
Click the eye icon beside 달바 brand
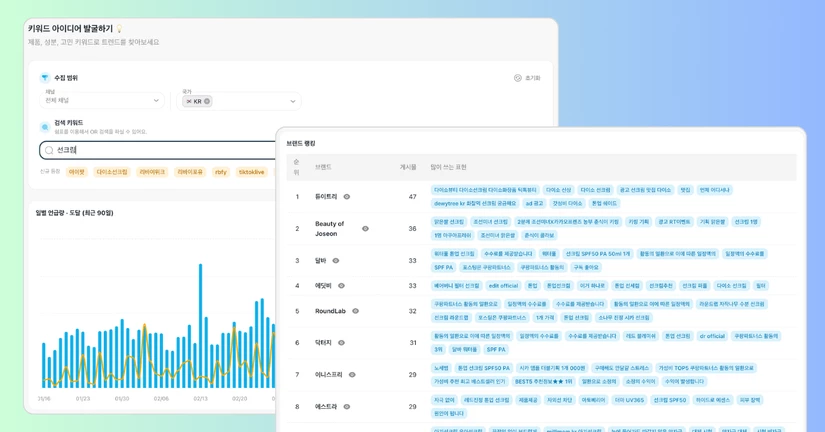(336, 260)
